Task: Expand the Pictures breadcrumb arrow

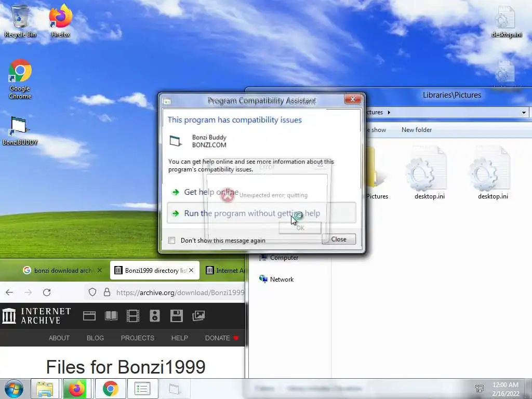Action: click(x=389, y=112)
